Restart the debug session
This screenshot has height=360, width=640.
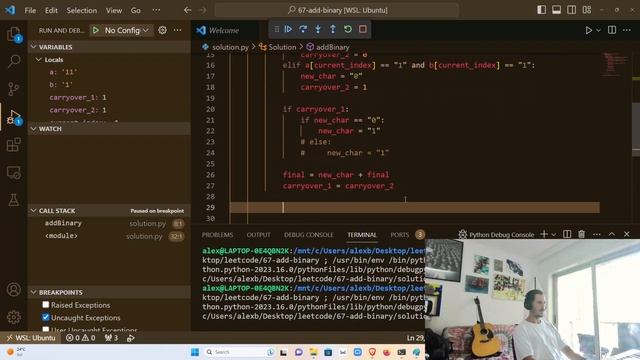(x=348, y=29)
